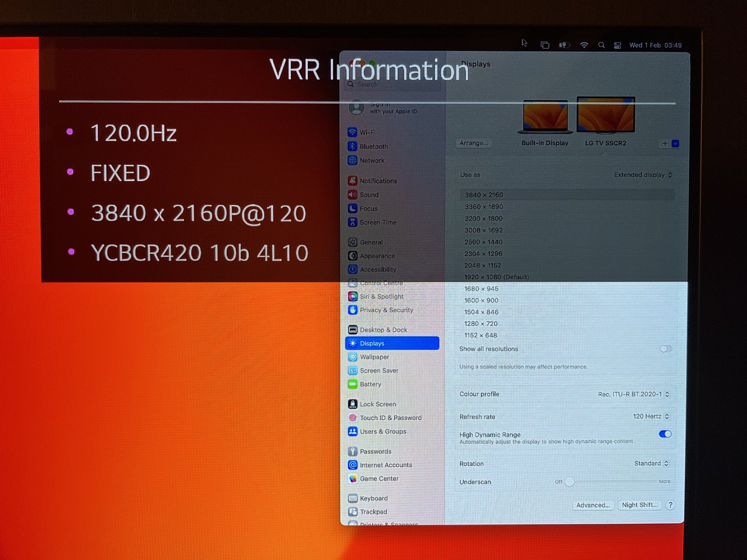Click the Night Shift... button
The height and width of the screenshot is (560, 747).
click(x=639, y=505)
